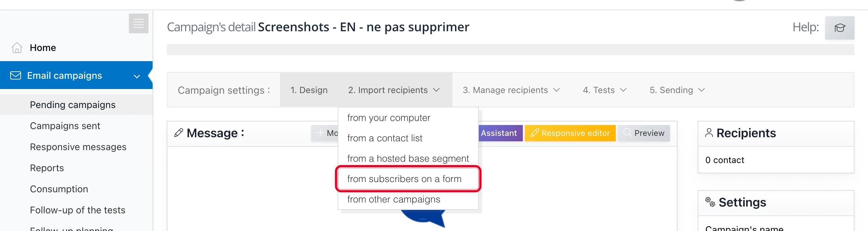Collapse the Email campaigns section chevron

click(137, 76)
